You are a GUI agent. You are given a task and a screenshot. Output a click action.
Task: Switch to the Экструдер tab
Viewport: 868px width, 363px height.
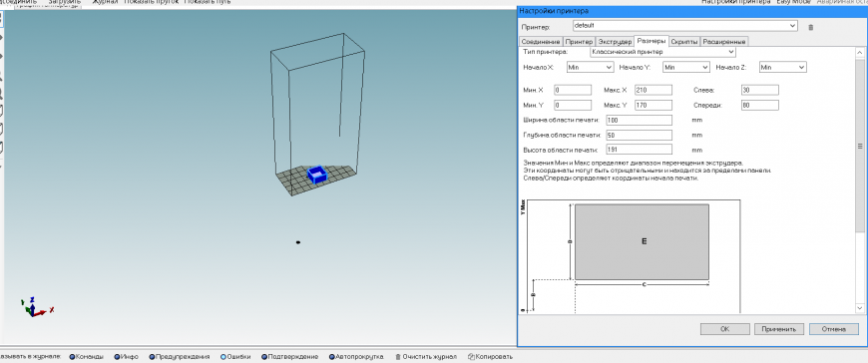point(615,42)
